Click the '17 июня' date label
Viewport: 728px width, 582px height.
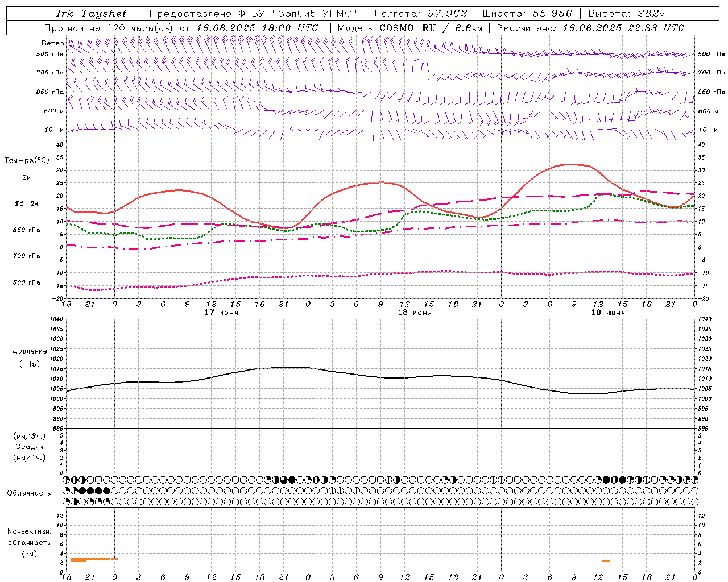(221, 313)
